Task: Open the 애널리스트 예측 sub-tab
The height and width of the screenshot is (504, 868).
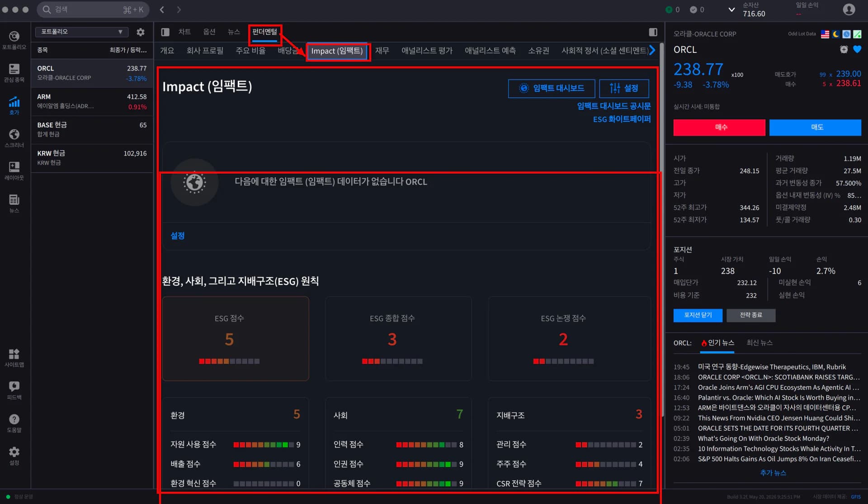Action: pos(490,51)
